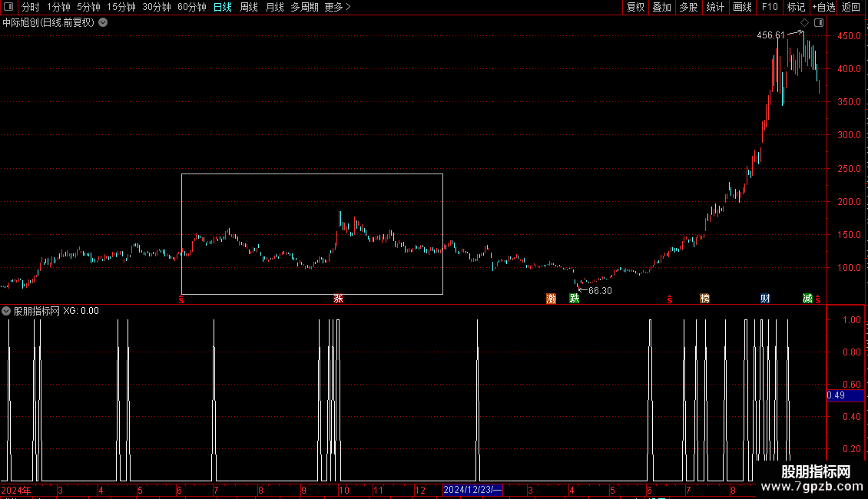Click the red S marker near June 2024
Viewport: 868px width, 499px height.
[x=181, y=299]
